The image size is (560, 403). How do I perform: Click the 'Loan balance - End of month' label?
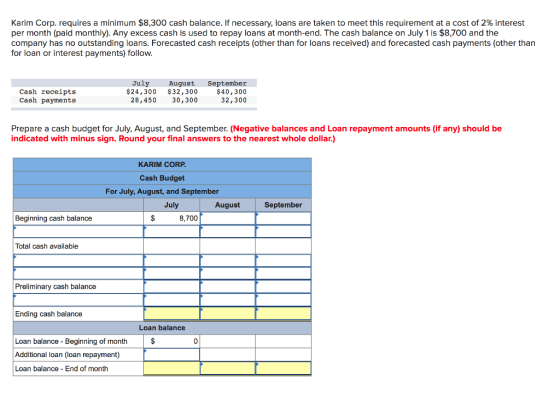pyautogui.click(x=61, y=368)
